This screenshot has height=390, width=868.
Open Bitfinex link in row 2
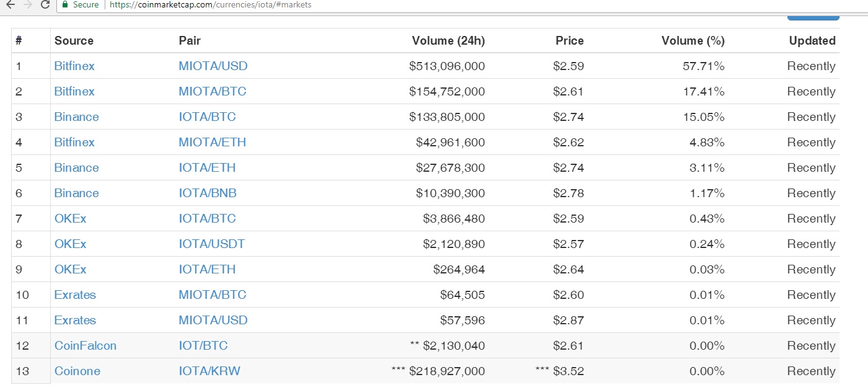(74, 91)
